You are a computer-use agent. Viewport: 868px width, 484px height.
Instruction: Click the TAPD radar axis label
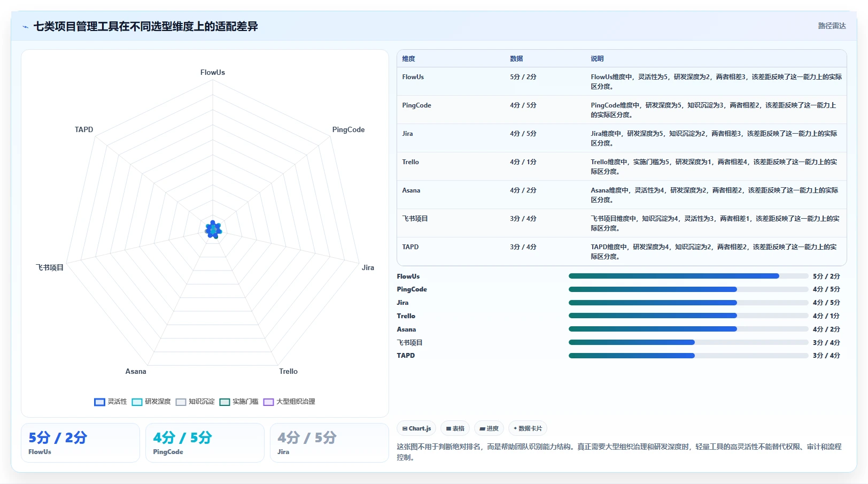[84, 129]
